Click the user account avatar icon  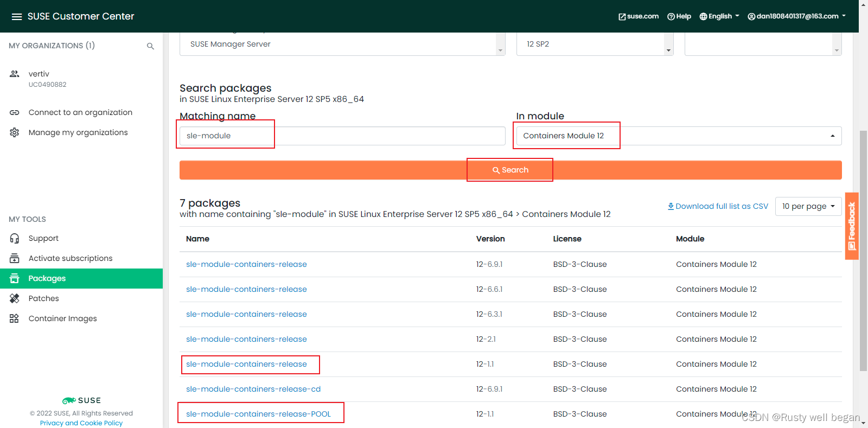(751, 17)
